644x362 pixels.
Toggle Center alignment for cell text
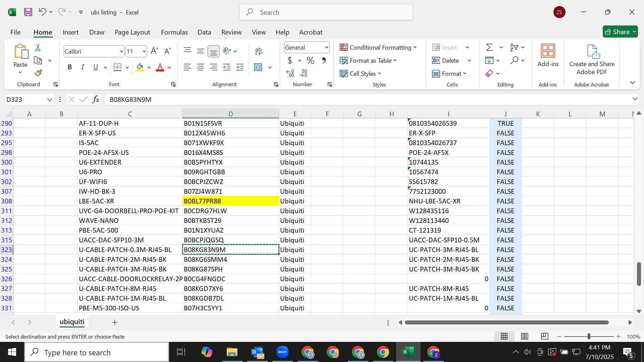pos(201,67)
